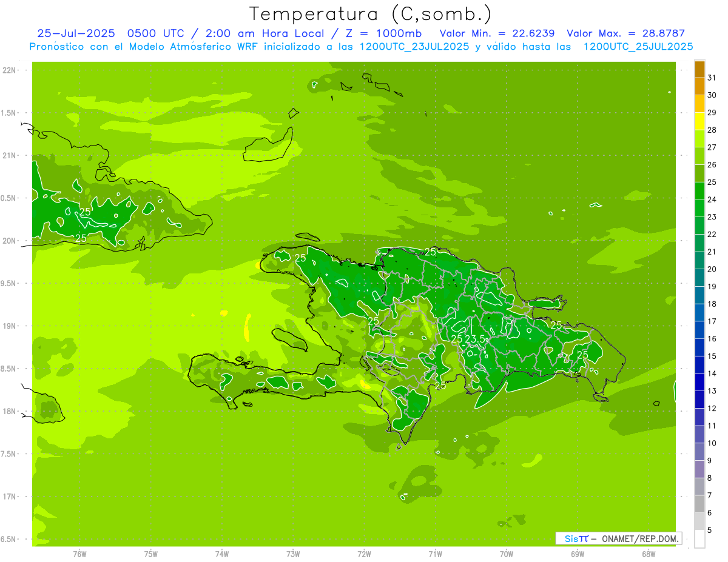Click the legend scale label "28"

pyautogui.click(x=712, y=130)
